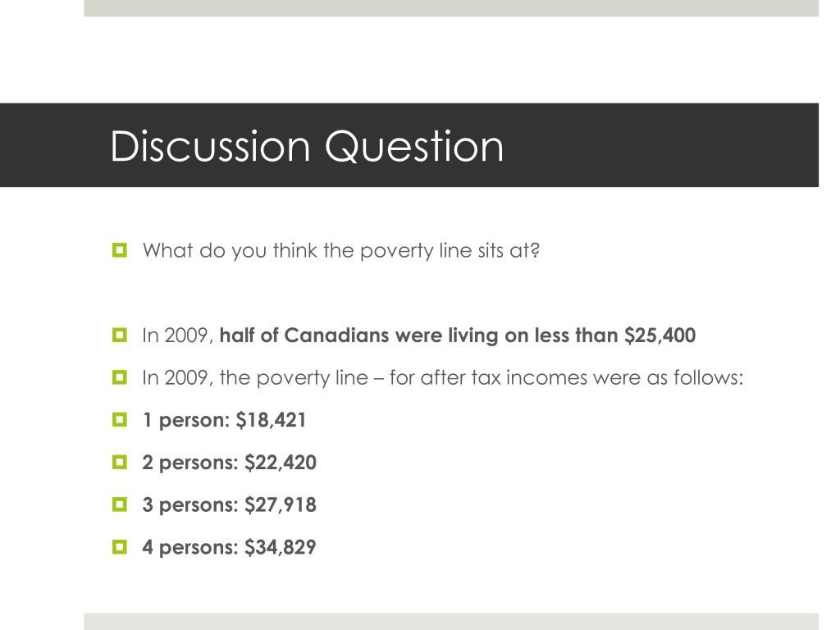The width and height of the screenshot is (840, 630).
Task: Select the '2 persons: $22,420' line
Action: pos(230,463)
